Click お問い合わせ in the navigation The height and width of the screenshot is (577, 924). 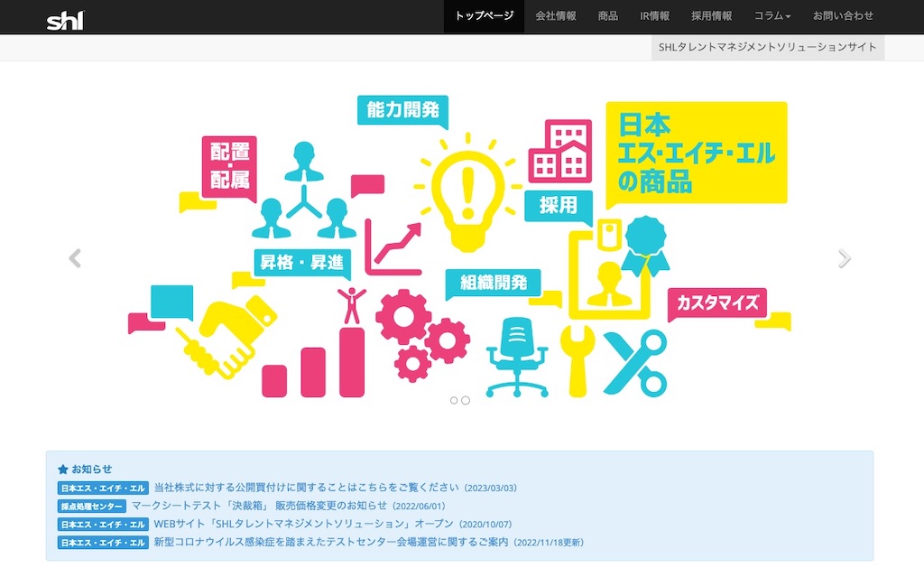coord(842,16)
